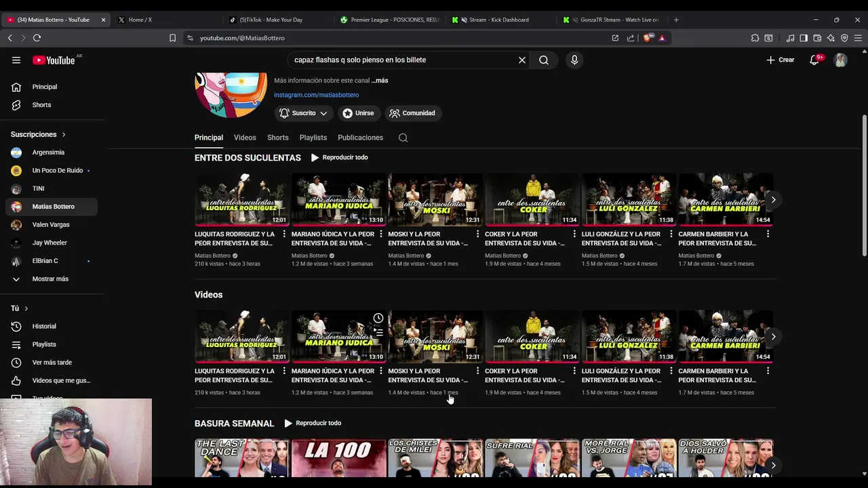Viewport: 868px width, 488px height.
Task: Search within the channel using the tab-row magnifier
Action: point(403,138)
